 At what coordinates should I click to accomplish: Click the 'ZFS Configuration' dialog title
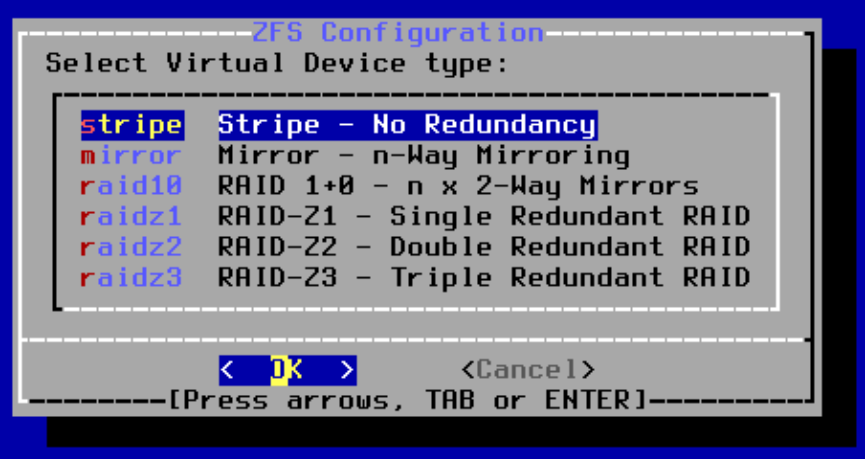point(398,33)
